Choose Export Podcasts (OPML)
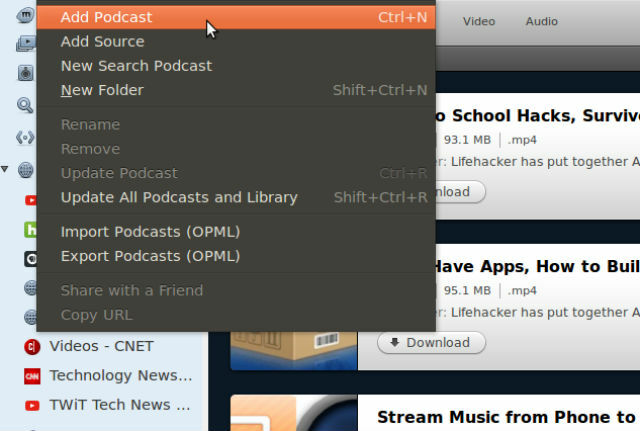Viewport: 640px width, 431px height. [236, 256]
